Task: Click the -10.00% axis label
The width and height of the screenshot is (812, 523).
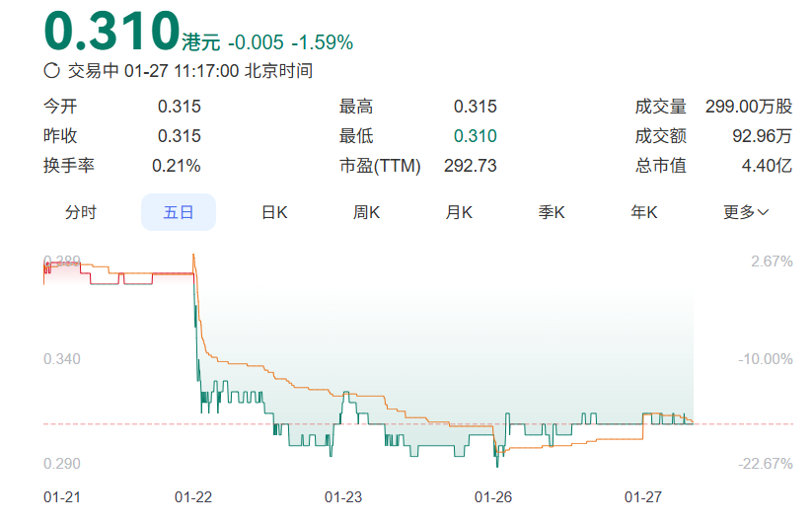Action: [766, 359]
